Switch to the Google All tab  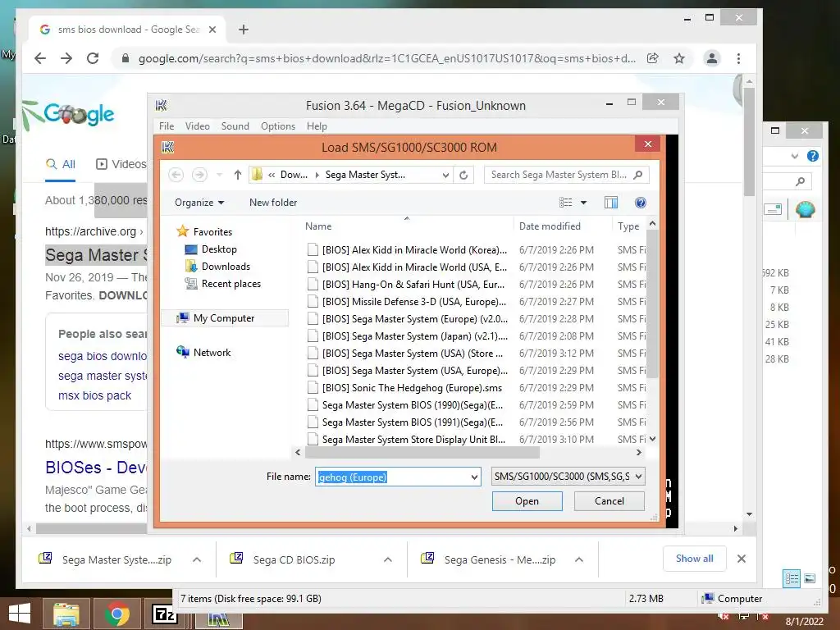[61, 164]
